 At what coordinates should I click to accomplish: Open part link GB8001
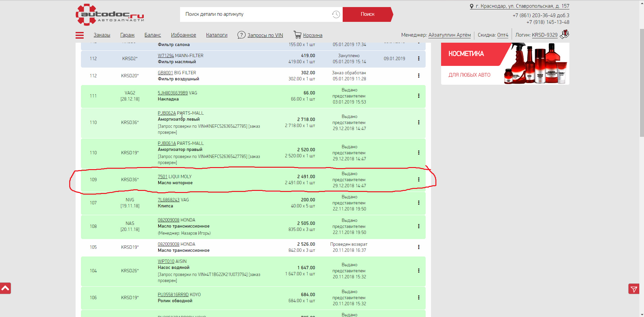click(x=165, y=73)
